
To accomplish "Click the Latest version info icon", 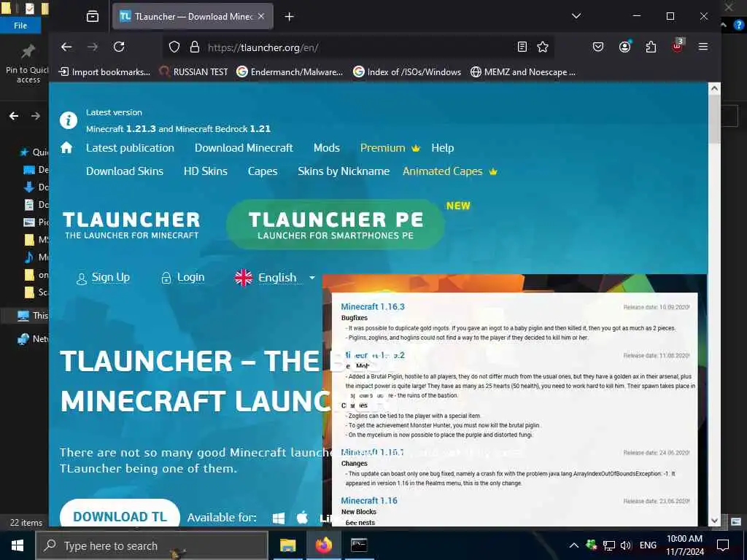I will point(68,120).
